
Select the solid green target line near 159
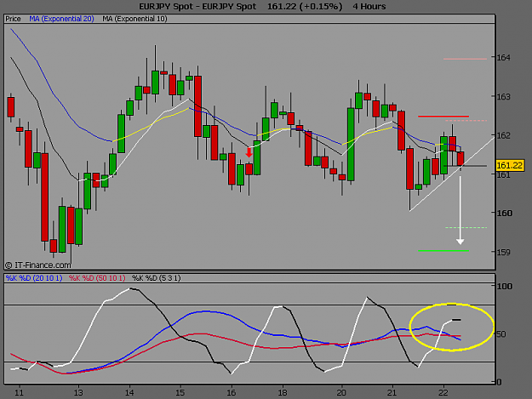(443, 251)
